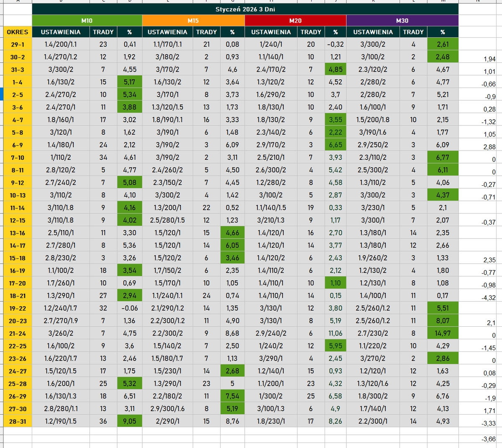Select the USTAWIENIA header under M10

point(61,32)
